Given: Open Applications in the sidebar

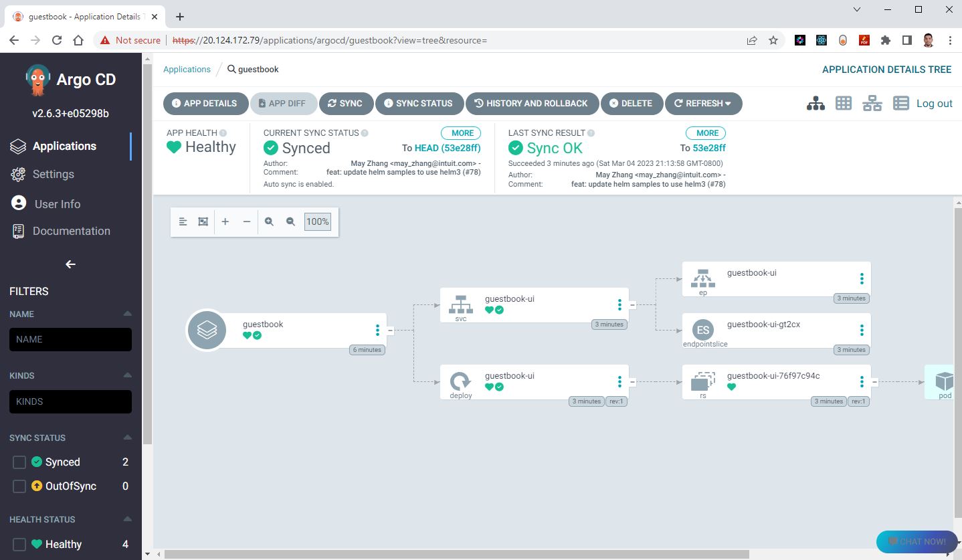Looking at the screenshot, I should tap(65, 146).
